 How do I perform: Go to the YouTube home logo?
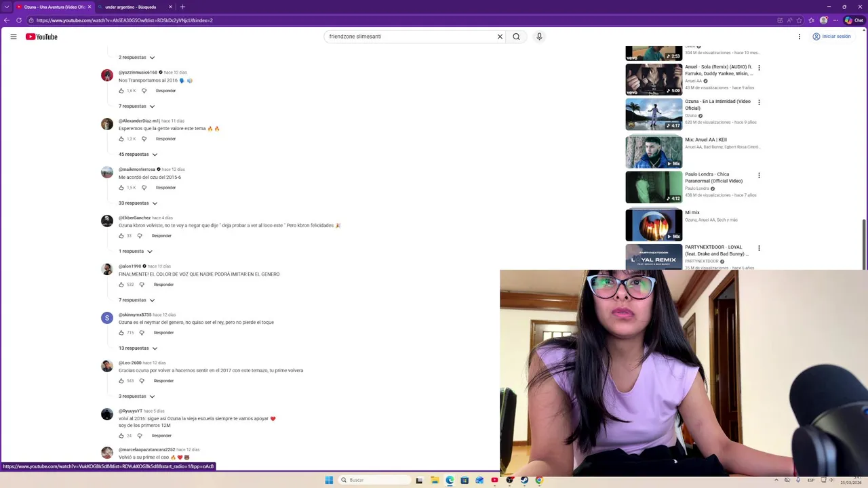[x=41, y=37]
